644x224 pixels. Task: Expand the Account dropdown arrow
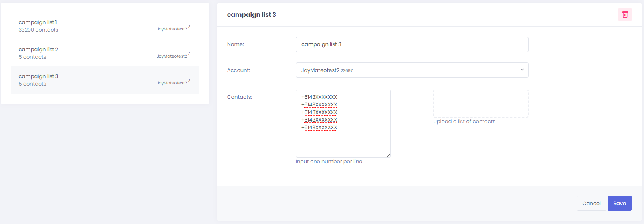[x=522, y=70]
